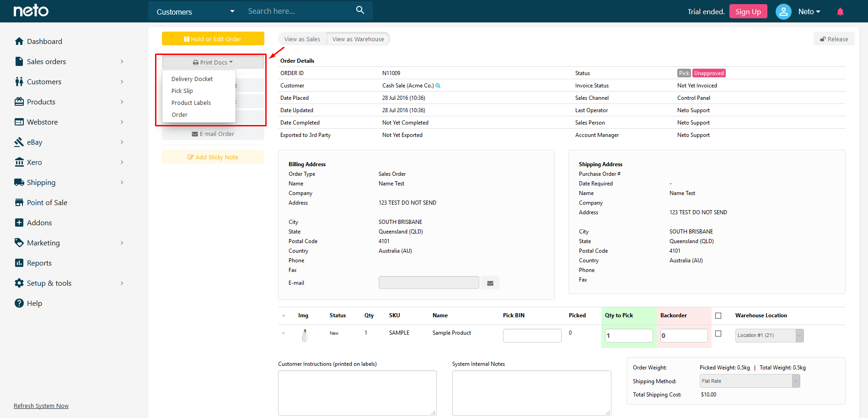
Task: Click the Help question mark icon
Action: 19,303
